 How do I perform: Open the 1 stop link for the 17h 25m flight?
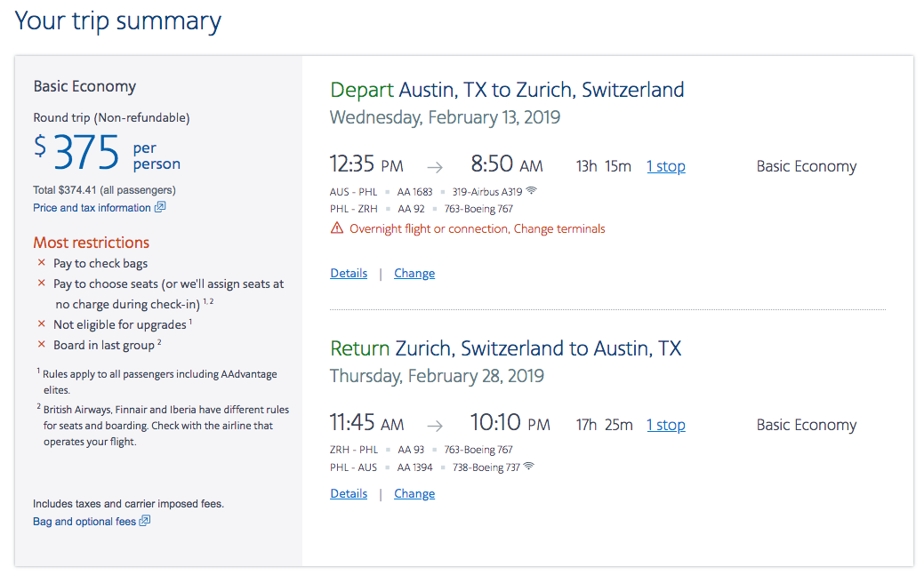coord(666,425)
